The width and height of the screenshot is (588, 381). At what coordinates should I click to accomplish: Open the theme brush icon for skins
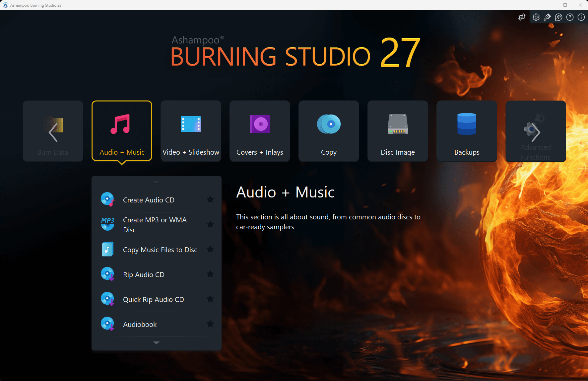click(x=547, y=17)
